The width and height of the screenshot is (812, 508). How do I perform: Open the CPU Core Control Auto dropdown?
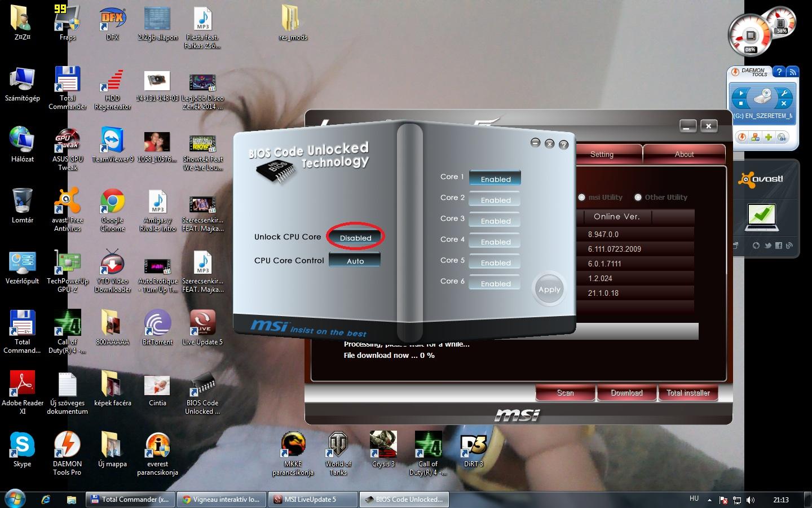355,260
